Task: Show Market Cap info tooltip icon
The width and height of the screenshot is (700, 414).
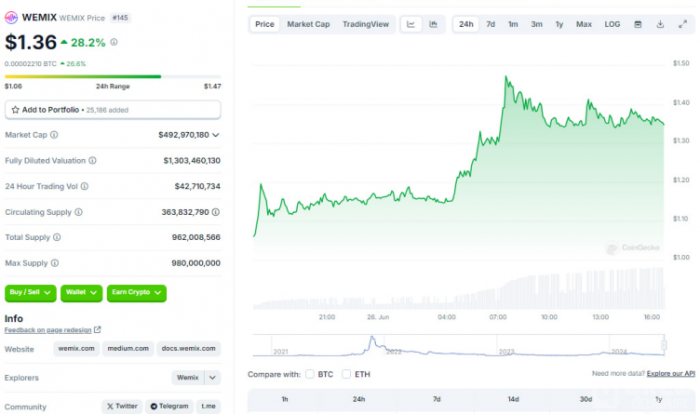Action: 54,135
